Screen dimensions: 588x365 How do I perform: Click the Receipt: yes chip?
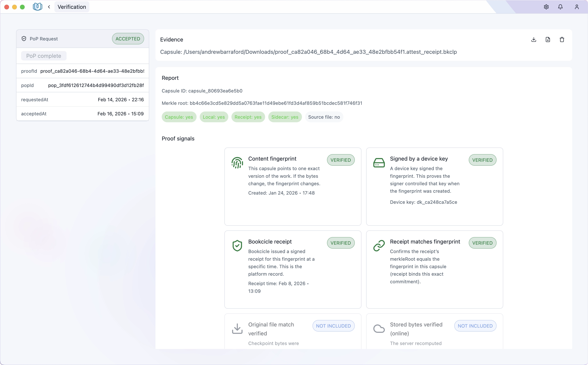248,117
